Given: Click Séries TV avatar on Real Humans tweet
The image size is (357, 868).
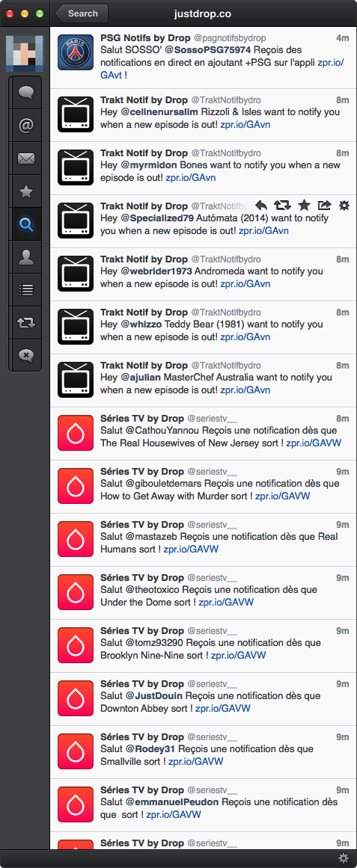Looking at the screenshot, I should [x=76, y=539].
